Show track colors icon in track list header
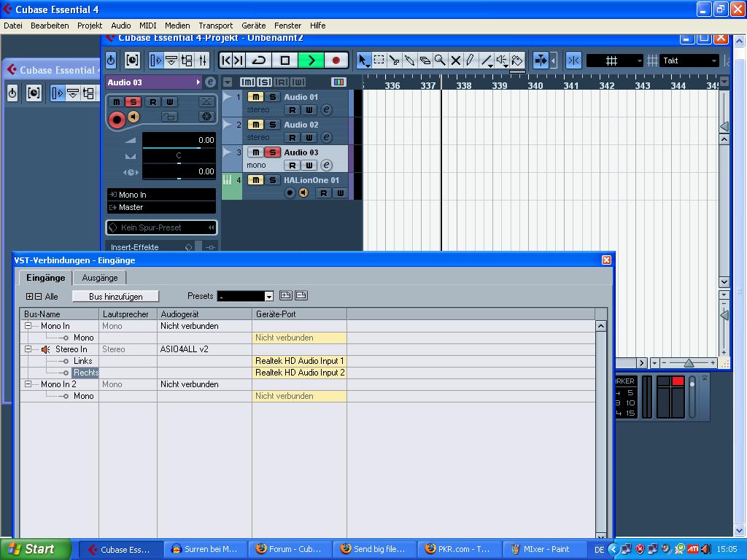The image size is (747, 560). [x=338, y=82]
